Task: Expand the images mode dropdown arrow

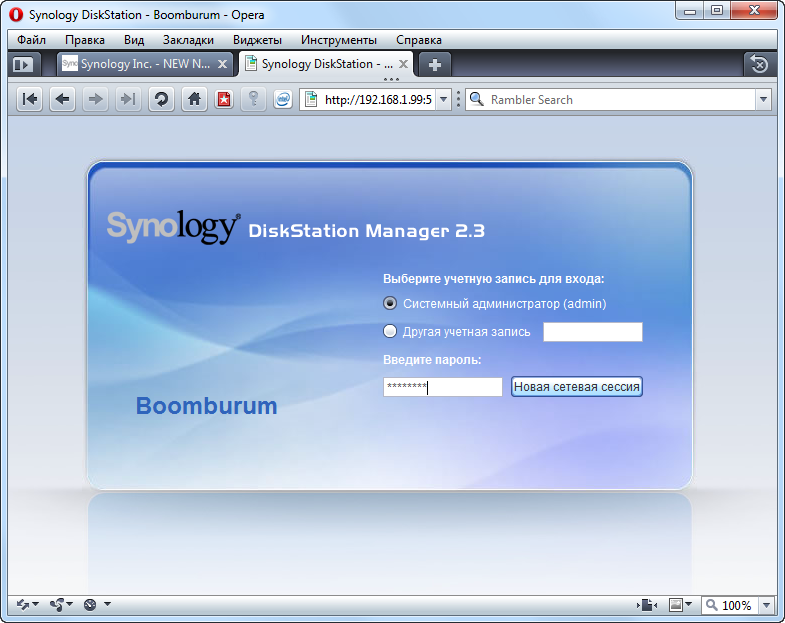Action: coord(688,604)
